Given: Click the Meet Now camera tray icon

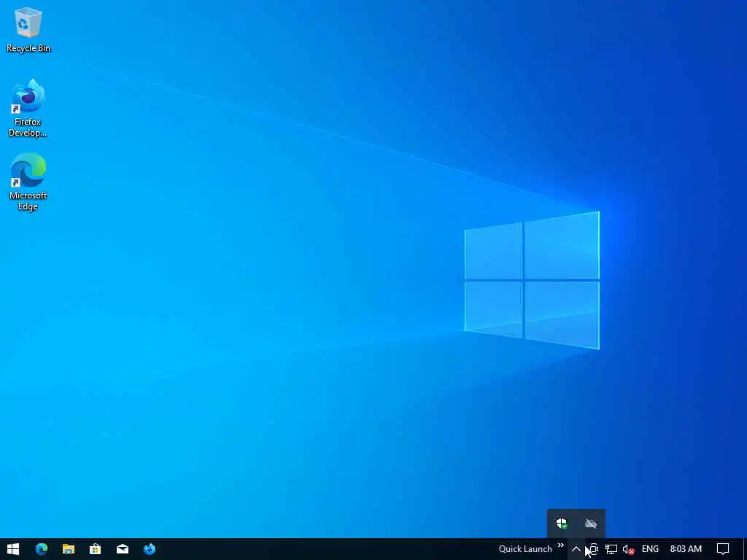Looking at the screenshot, I should (594, 549).
